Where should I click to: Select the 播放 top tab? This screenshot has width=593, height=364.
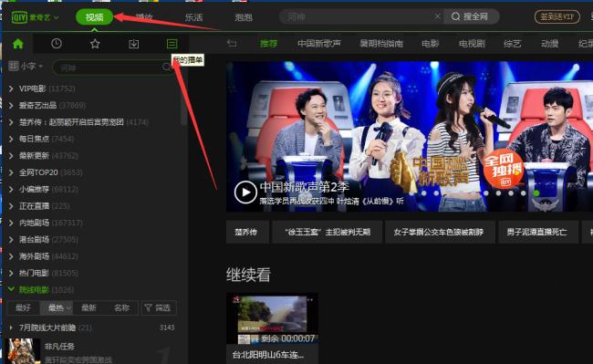tap(144, 17)
